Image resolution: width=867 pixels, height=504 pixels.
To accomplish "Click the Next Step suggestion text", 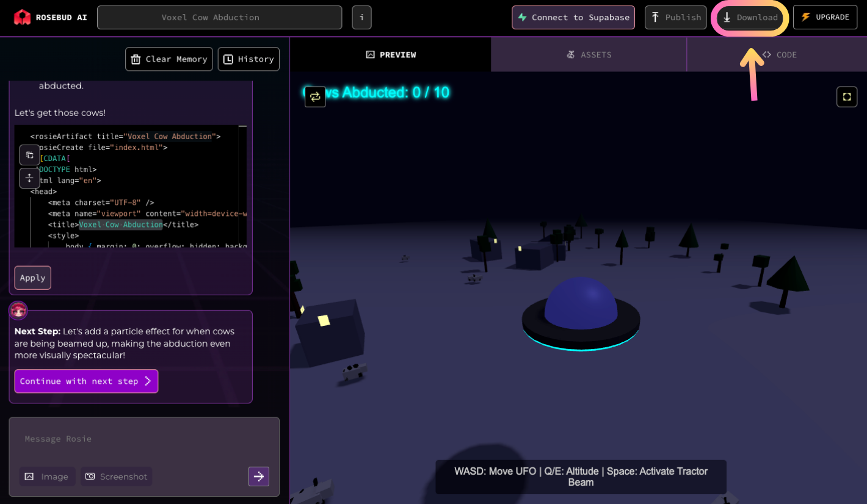I will (x=125, y=344).
